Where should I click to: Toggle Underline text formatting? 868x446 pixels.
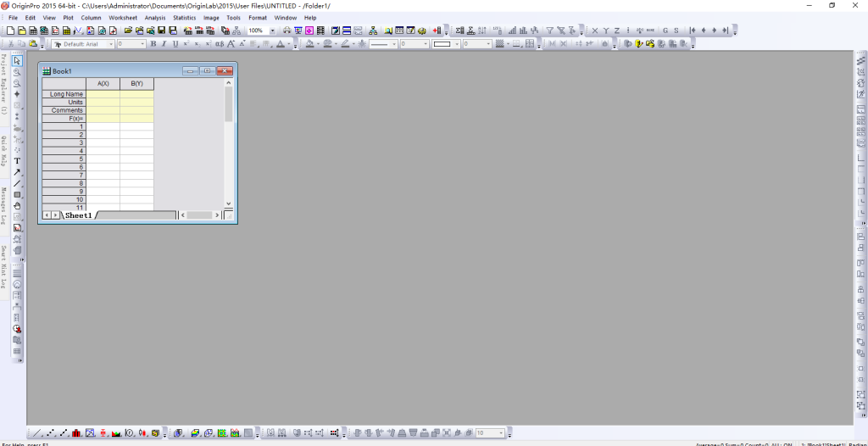(x=175, y=43)
